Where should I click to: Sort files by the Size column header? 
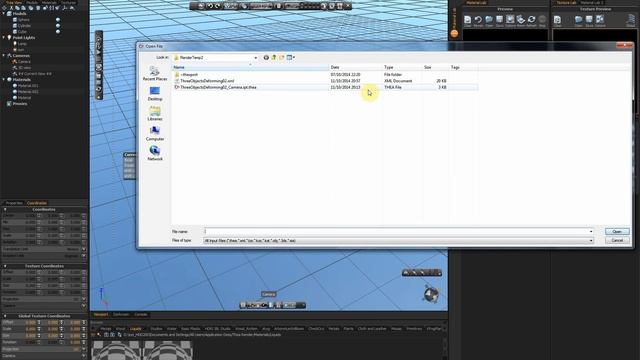(x=435, y=67)
